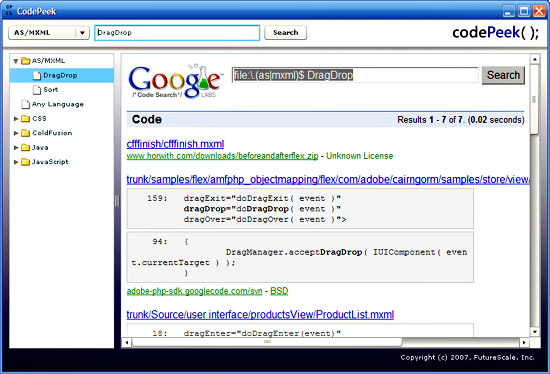Click the BSD license link
This screenshot has height=374, width=550.
click(279, 291)
